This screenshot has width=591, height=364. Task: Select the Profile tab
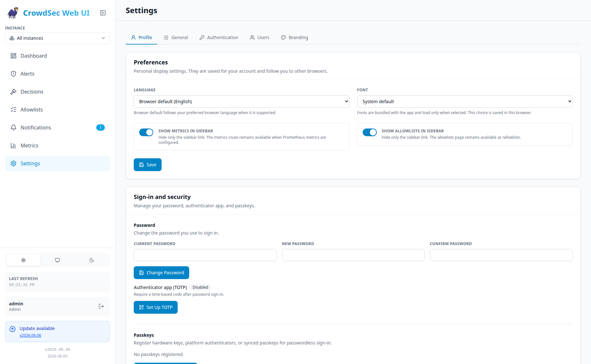141,37
